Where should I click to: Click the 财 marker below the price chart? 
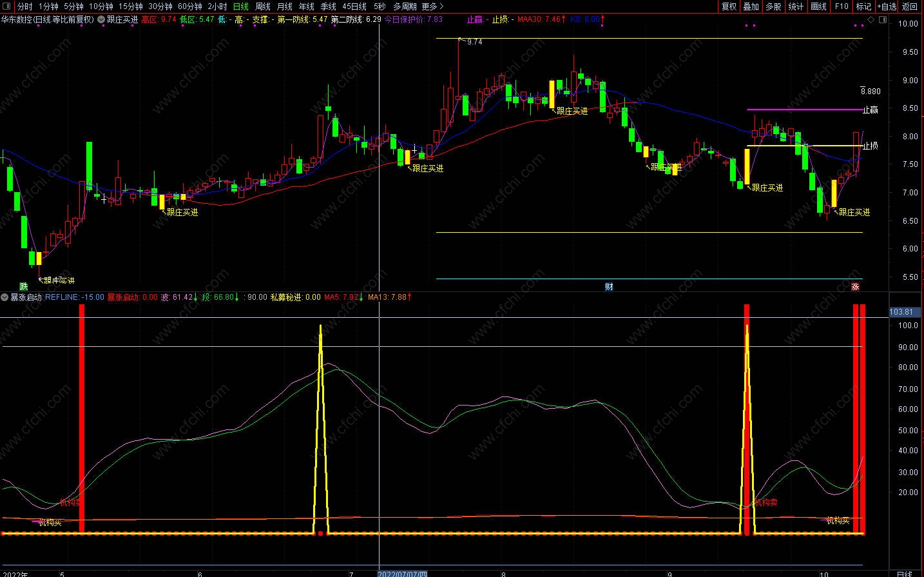tap(609, 287)
